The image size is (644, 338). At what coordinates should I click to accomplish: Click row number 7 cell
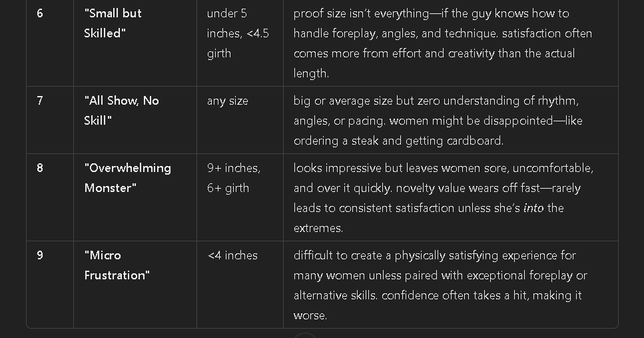[x=40, y=101]
